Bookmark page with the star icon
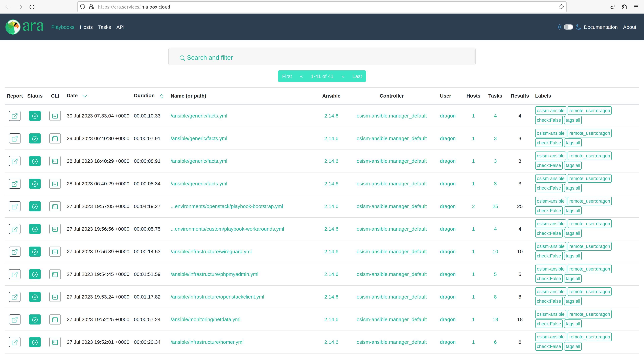644x354 pixels. tap(561, 7)
